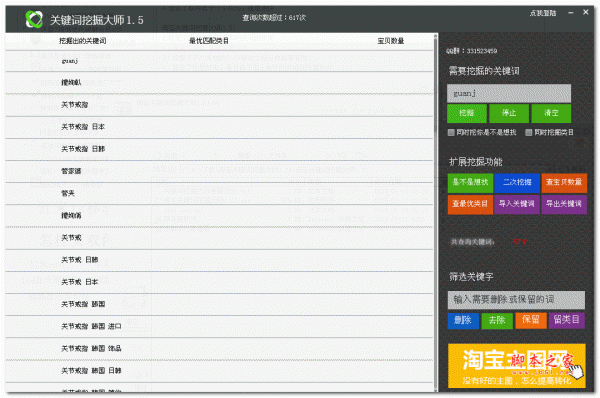Select the 关节戒 keyword row
This screenshot has width=600, height=398.
(x=219, y=238)
